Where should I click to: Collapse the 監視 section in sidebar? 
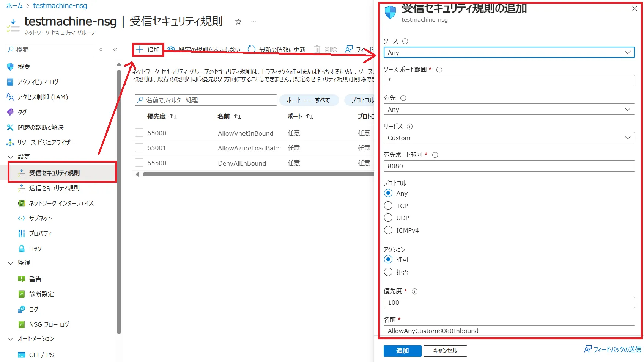[x=11, y=263]
